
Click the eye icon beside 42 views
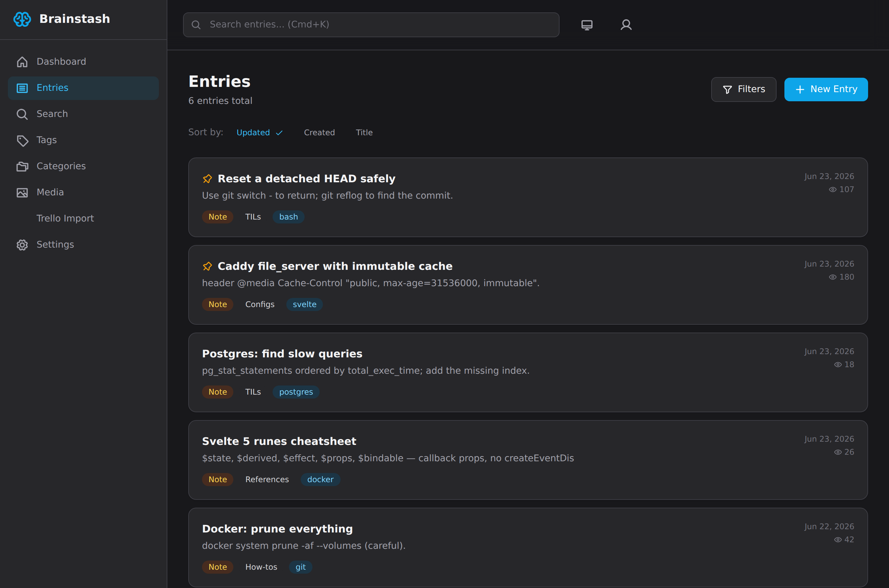pos(838,540)
